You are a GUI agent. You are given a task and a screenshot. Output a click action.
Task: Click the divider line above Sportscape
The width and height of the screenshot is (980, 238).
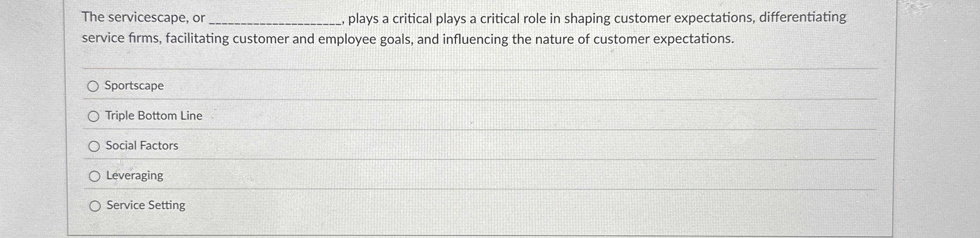click(x=450, y=67)
